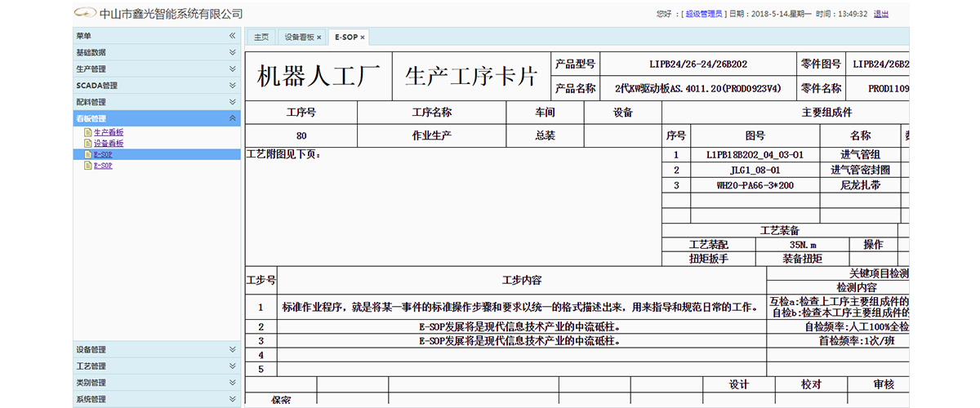Close the 设备看板 tab
This screenshot has width=980, height=408.
click(x=319, y=38)
